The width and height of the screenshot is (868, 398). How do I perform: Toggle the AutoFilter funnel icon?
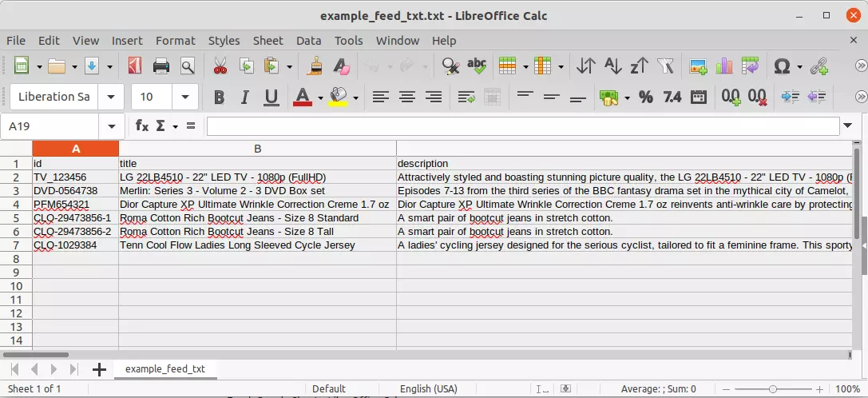click(x=665, y=66)
